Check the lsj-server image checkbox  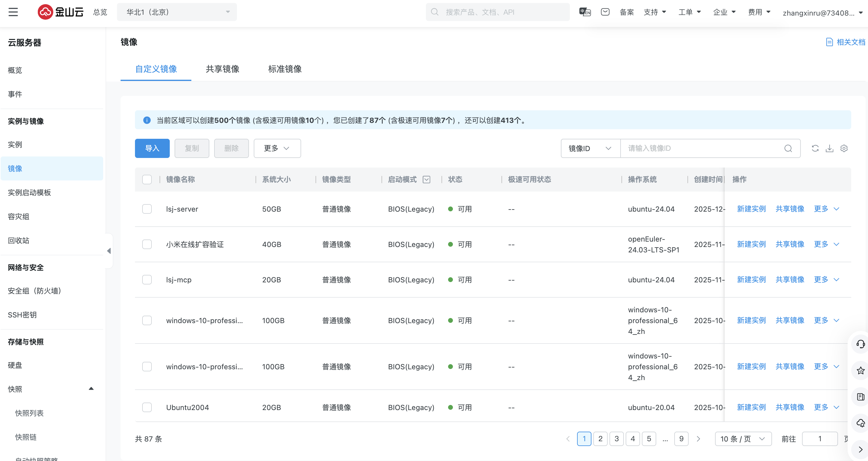coord(147,209)
